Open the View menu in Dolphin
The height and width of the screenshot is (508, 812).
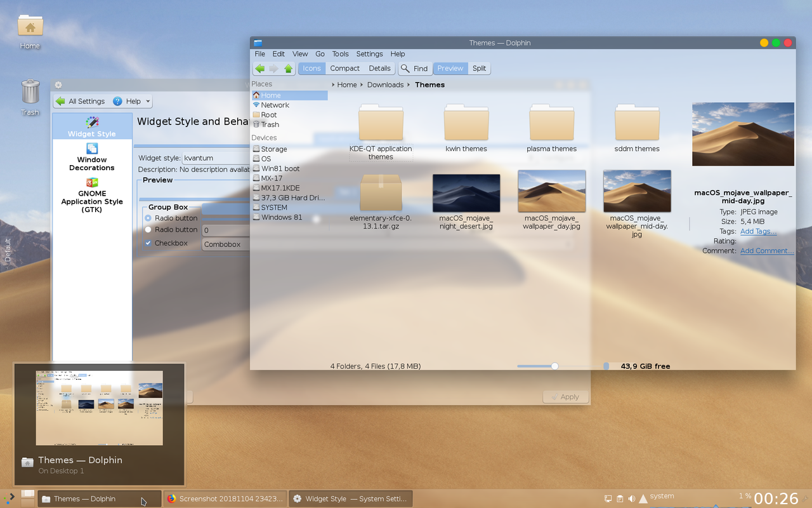(x=300, y=54)
